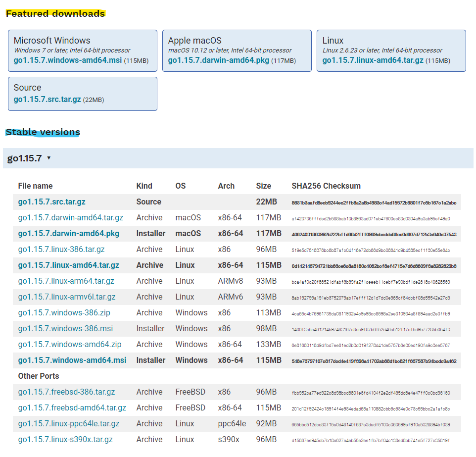Click "macOS" in the darwin-amd64.tar.gz row
The width and height of the screenshot is (476, 457).
(188, 217)
